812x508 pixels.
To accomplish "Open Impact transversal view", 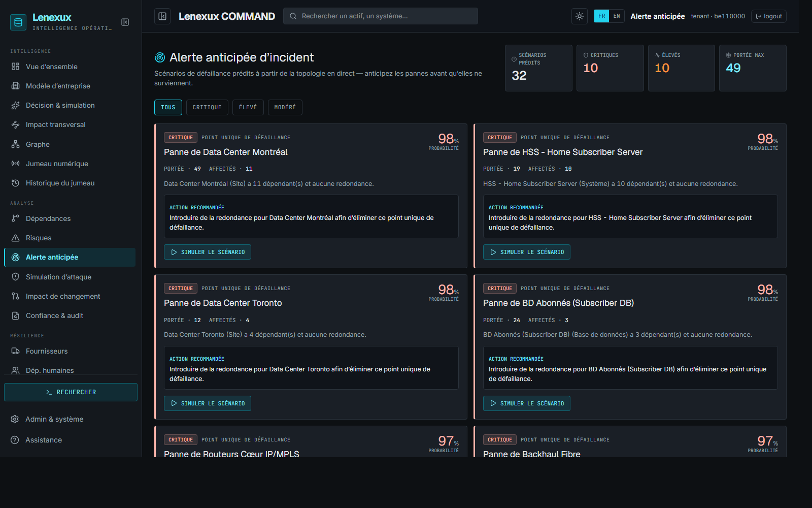I will pyautogui.click(x=70, y=124).
